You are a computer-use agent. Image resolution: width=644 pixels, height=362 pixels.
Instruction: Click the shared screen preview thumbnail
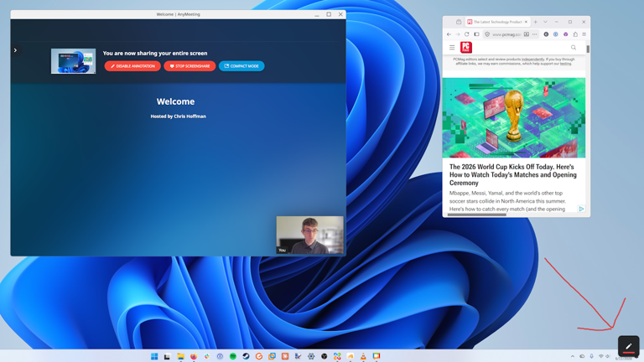tap(73, 61)
